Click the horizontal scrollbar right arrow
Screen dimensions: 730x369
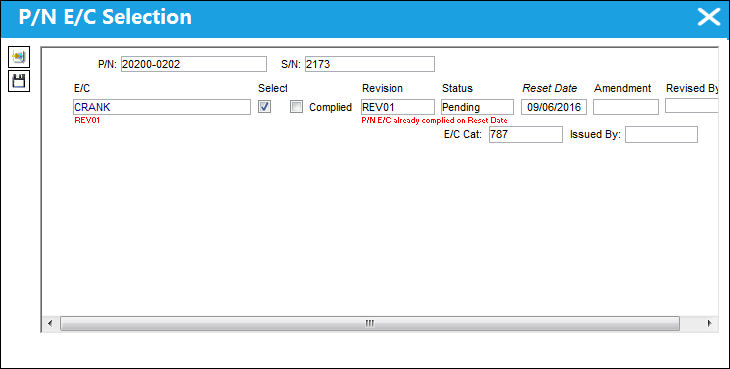click(709, 323)
